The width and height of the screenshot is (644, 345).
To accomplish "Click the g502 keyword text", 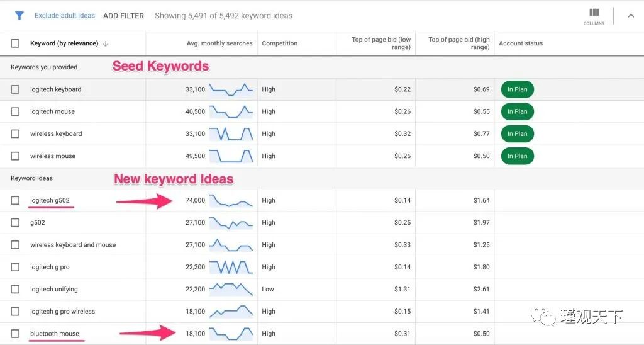I will (38, 223).
